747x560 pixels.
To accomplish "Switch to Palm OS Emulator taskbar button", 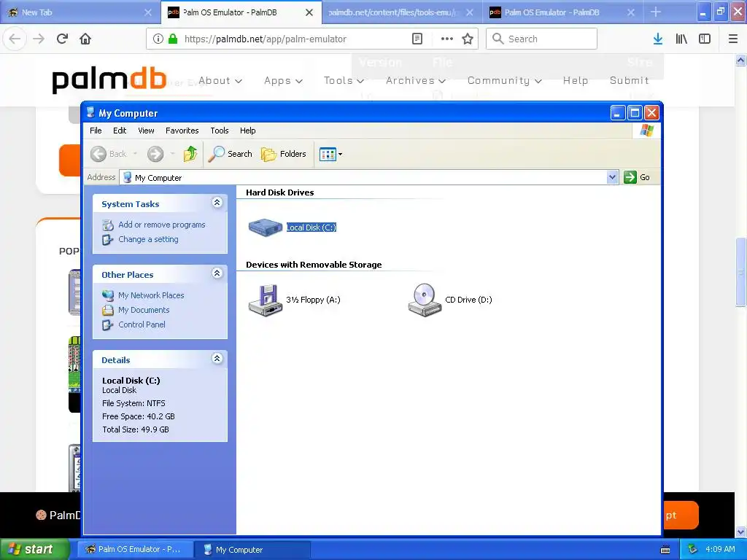I will pos(136,550).
